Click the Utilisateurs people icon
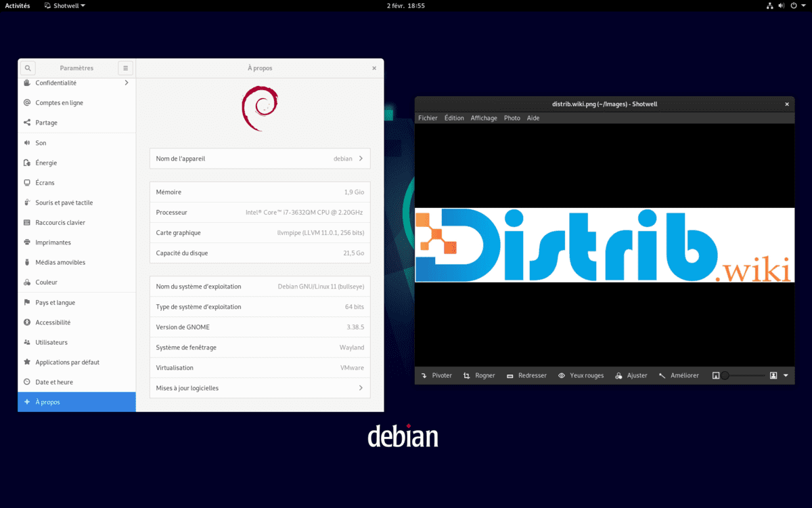This screenshot has height=508, width=812. tap(27, 342)
